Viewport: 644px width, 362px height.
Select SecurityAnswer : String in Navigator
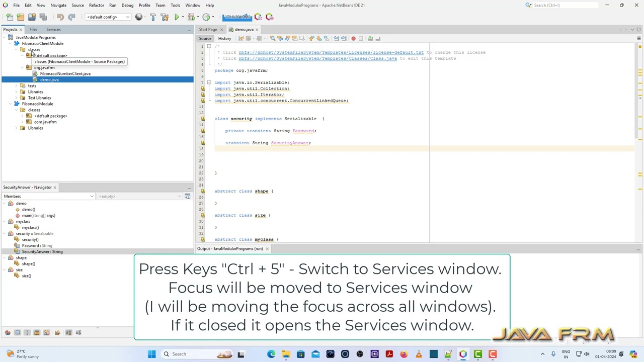point(42,251)
